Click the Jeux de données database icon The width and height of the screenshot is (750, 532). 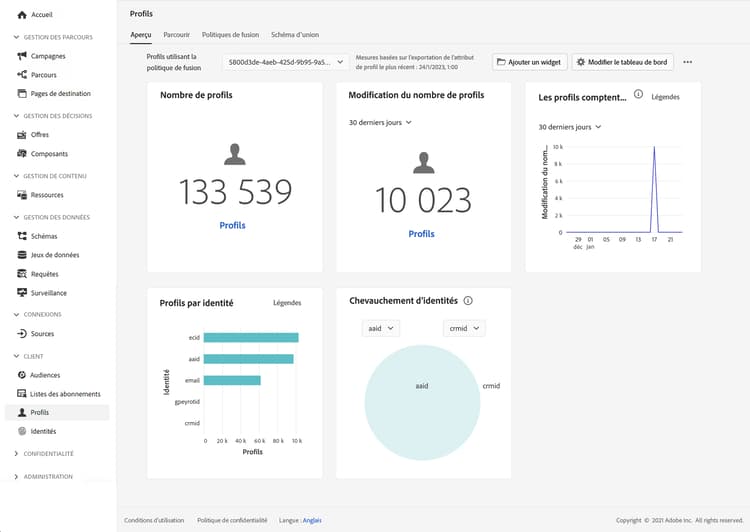(22, 255)
